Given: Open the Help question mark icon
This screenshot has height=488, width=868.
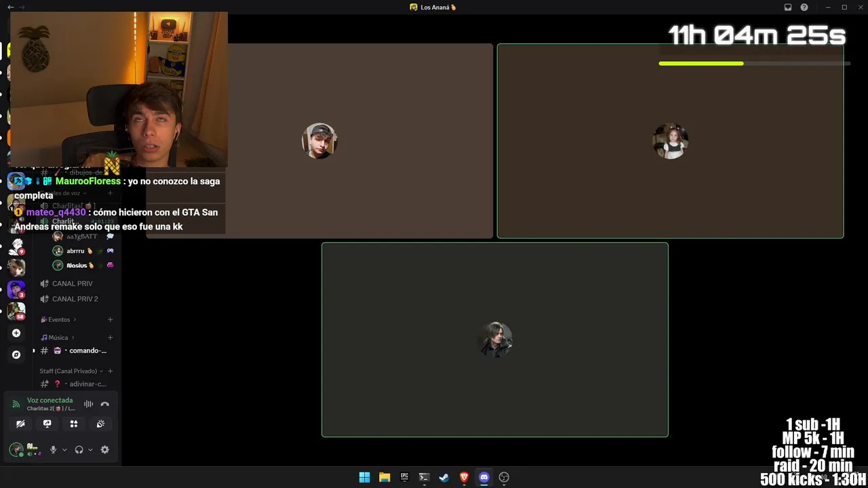Looking at the screenshot, I should [x=804, y=7].
